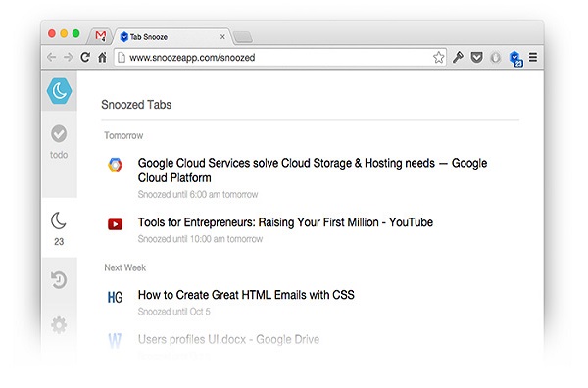Click the W document favicon for Users profiles
588x388 pixels.
click(115, 341)
